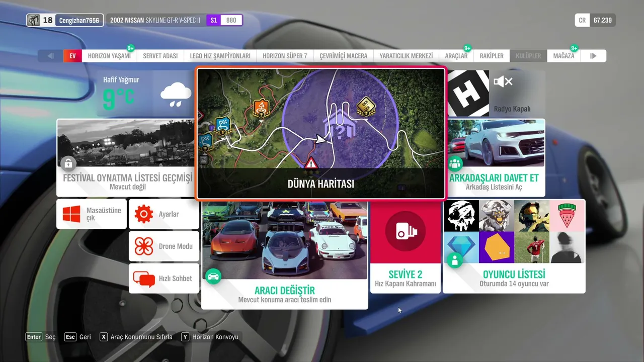Open the Aracı Değiştir tile
This screenshot has width=644, height=362.
(x=285, y=255)
